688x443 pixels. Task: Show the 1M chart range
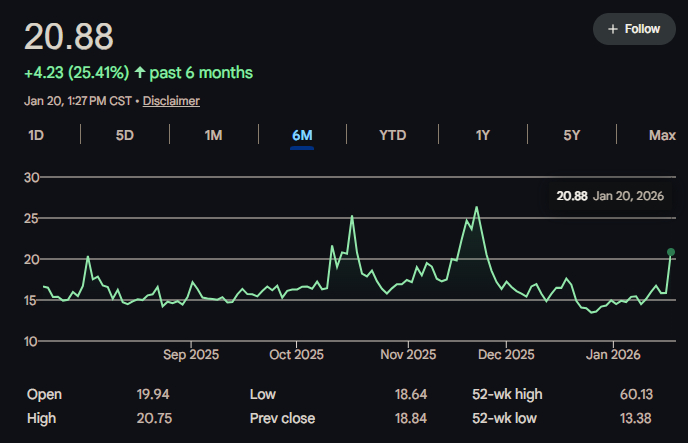tap(213, 135)
